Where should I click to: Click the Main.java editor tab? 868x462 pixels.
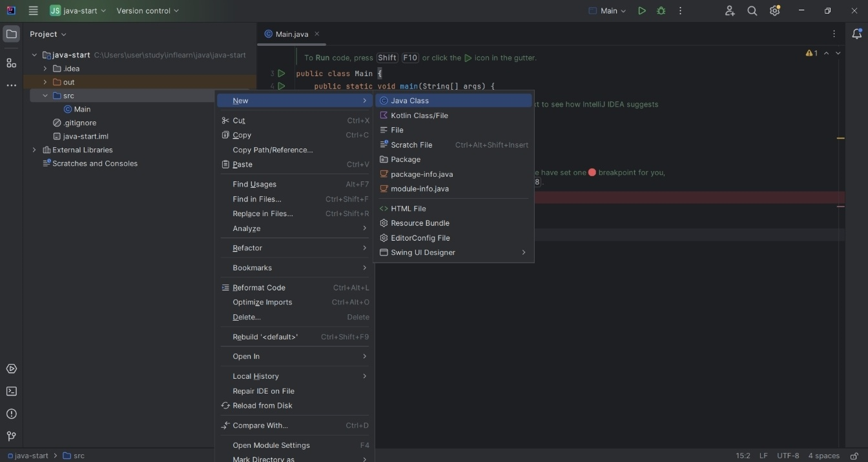tap(292, 34)
